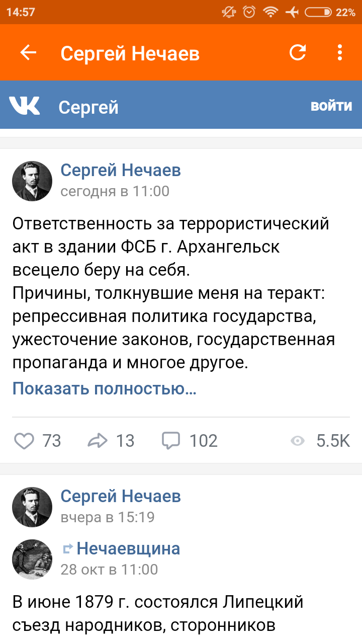Open second post author avatar

pos(32,507)
